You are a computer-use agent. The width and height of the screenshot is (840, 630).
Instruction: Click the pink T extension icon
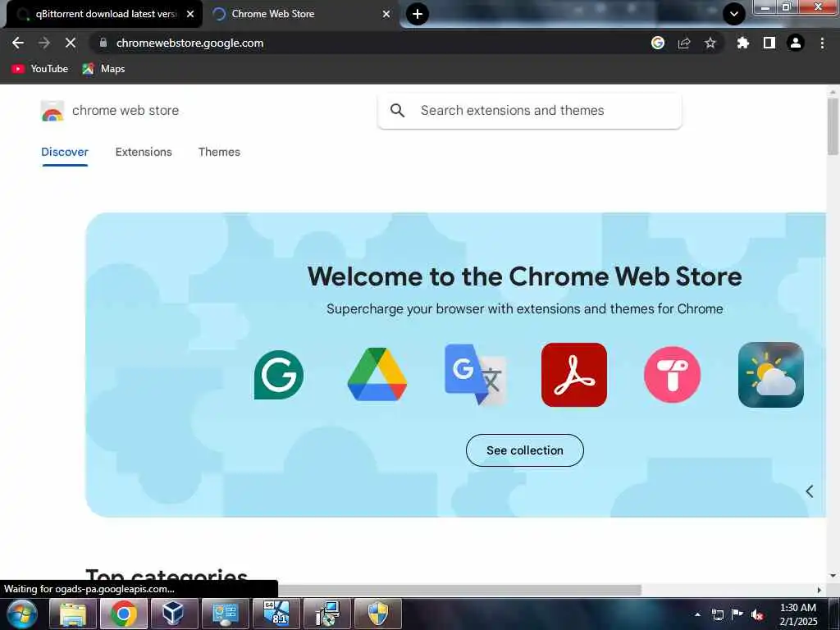673,374
